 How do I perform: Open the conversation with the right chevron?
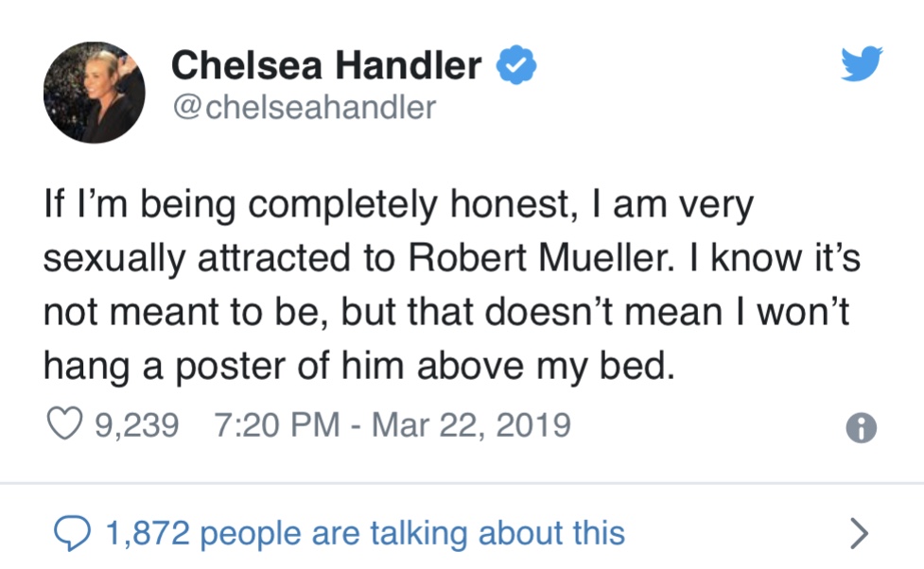(859, 534)
